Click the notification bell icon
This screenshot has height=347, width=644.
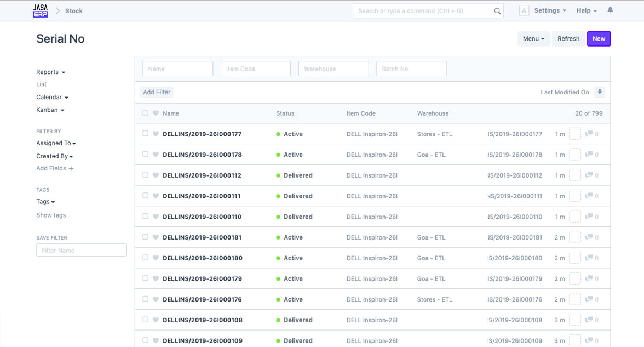[x=610, y=10]
